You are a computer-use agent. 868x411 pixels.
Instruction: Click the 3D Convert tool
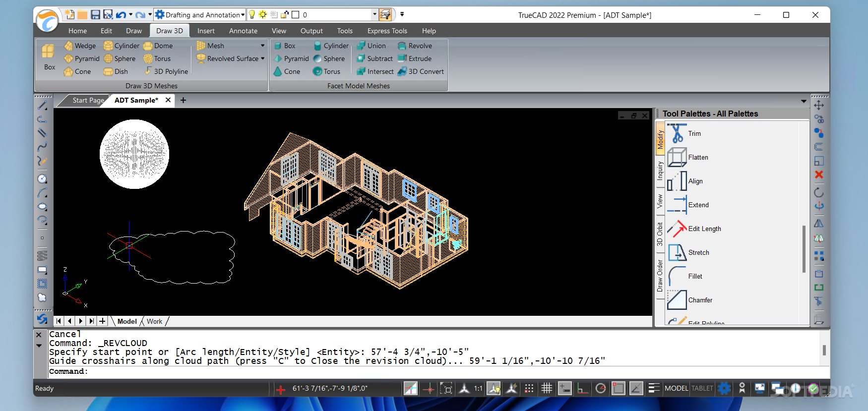click(421, 71)
